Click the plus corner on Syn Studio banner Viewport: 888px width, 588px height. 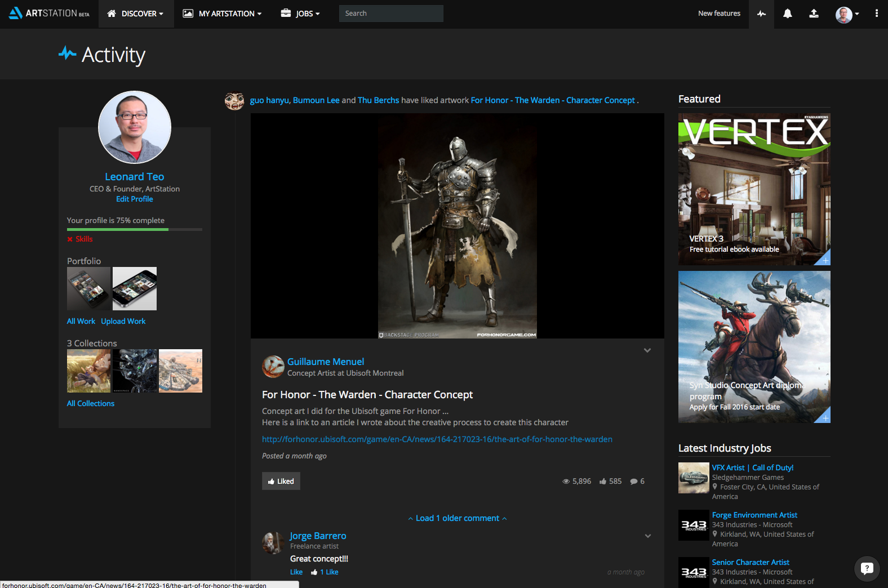click(x=824, y=417)
